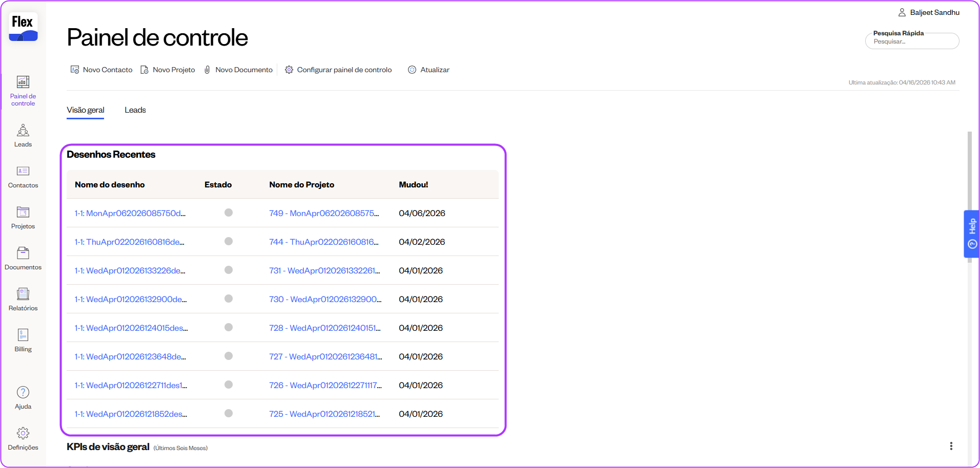Click the Pesquisa Rápida search field
The height and width of the screenshot is (468, 980).
point(912,41)
